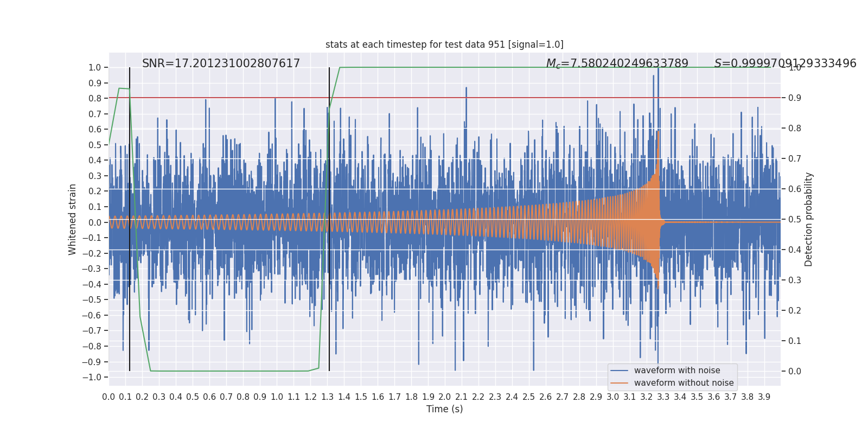Screen dimensions: 868x434
Task: Click the 3.9 tick label on the time axis
Action: coord(764,397)
